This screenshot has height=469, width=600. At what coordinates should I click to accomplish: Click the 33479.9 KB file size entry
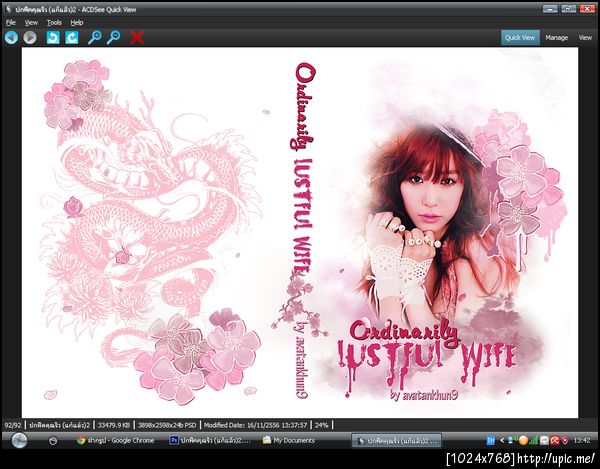(x=114, y=425)
